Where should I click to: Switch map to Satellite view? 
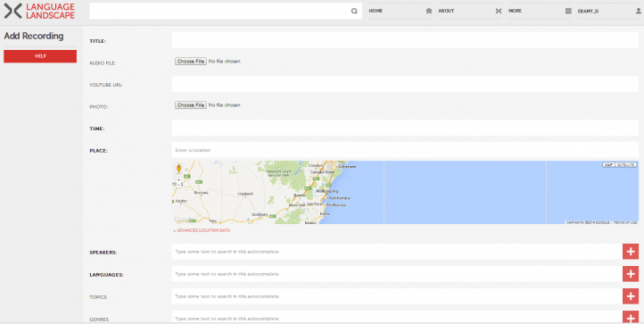(x=625, y=165)
